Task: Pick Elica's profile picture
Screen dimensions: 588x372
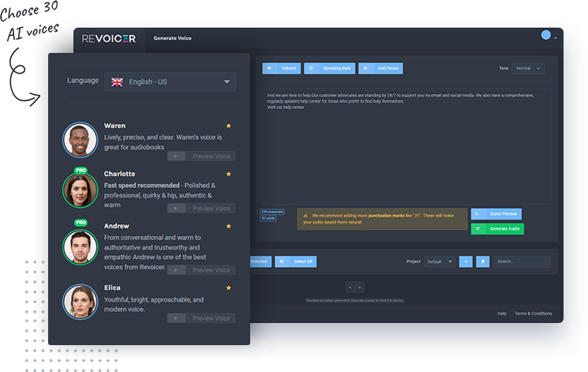Action: 80,301
